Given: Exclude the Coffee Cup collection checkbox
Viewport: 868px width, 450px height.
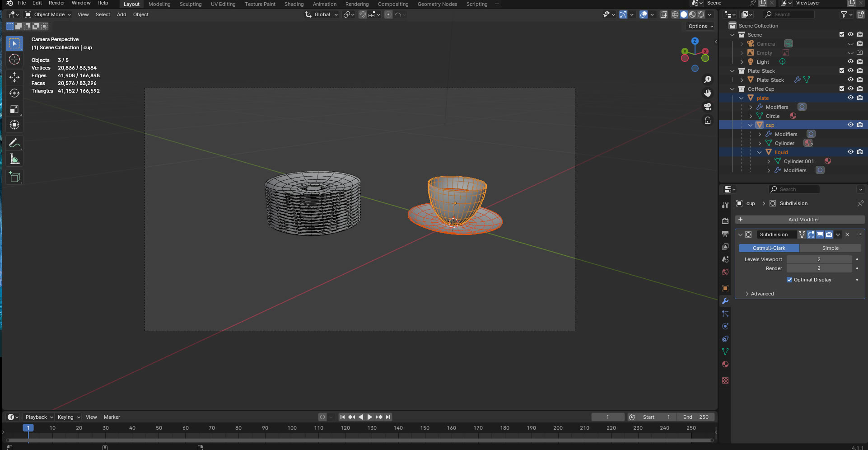Looking at the screenshot, I should coord(842,89).
